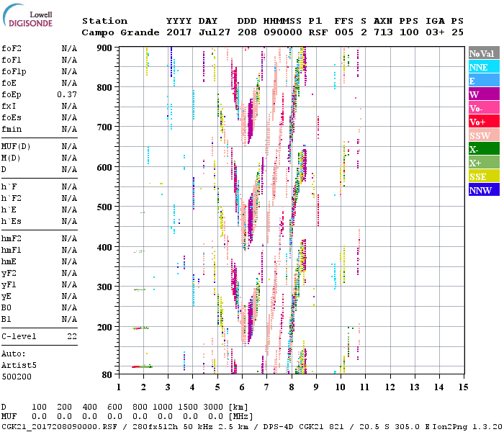Select the NNW blue legend swatch
The width and height of the screenshot is (504, 432).
point(484,189)
